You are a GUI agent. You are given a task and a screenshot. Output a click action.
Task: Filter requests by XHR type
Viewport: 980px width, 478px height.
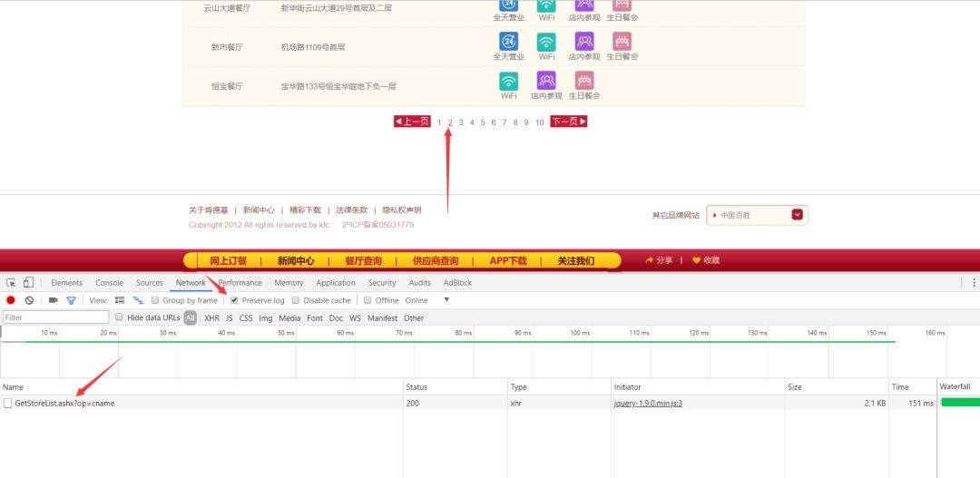click(211, 318)
